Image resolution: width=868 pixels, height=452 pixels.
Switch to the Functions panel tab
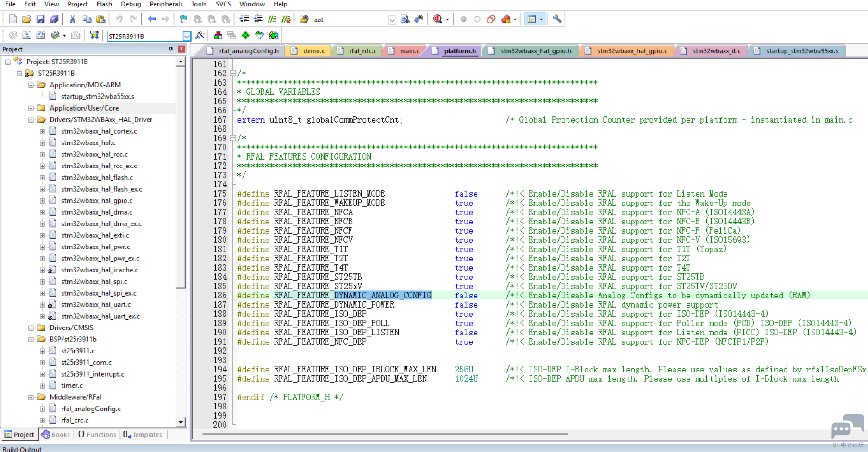tap(97, 435)
